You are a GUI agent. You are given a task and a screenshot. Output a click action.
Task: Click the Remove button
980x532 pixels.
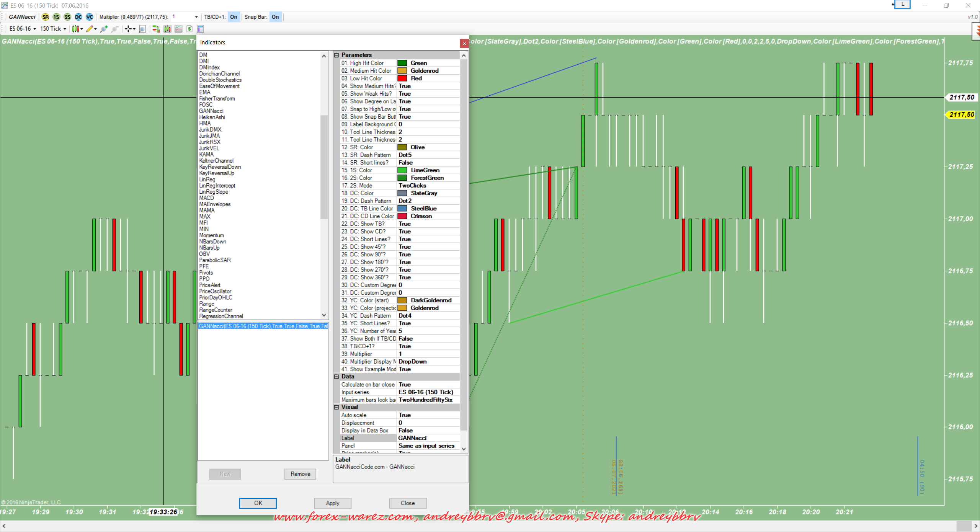pos(300,474)
